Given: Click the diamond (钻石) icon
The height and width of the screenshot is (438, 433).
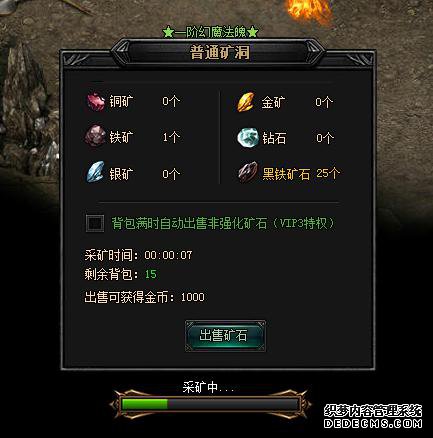Looking at the screenshot, I should [248, 137].
